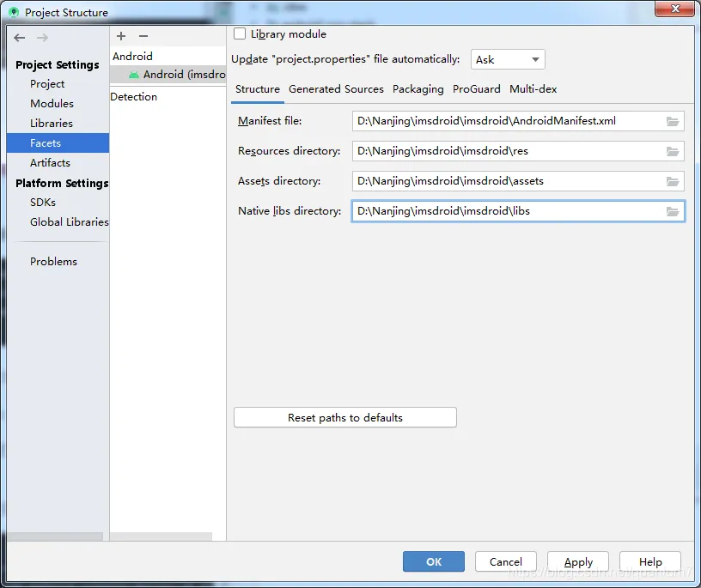Viewport: 701px width, 588px height.
Task: Click the forward navigation arrow
Action: pyautogui.click(x=42, y=38)
